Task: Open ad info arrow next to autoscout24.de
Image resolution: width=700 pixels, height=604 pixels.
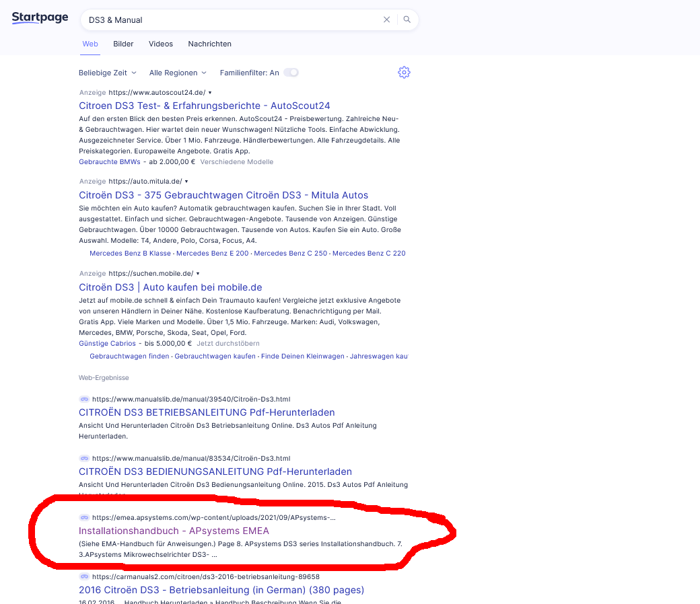Action: pos(210,93)
